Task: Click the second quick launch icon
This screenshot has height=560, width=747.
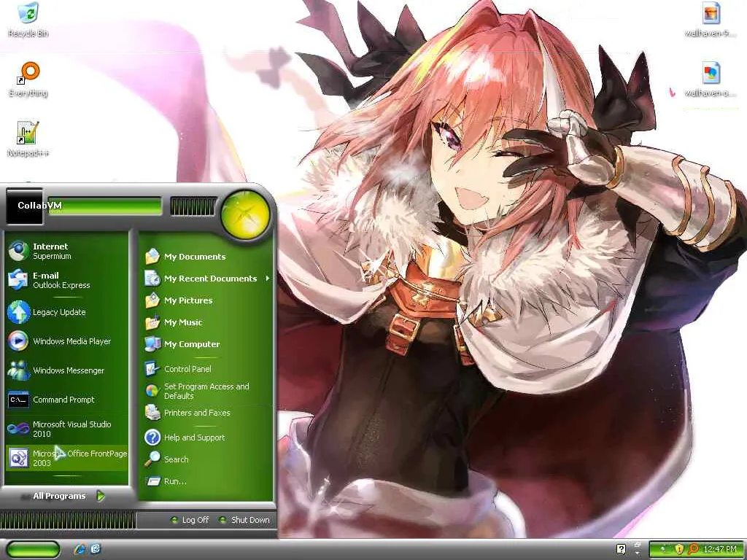Action: (96, 549)
